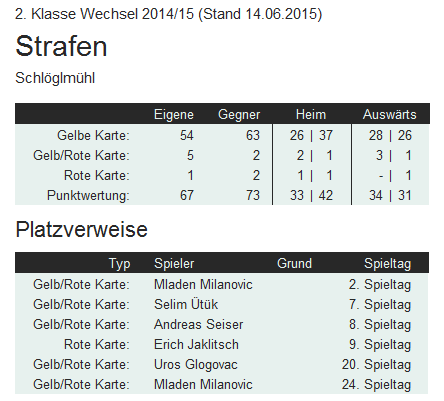Click the Heim column header
444x401 pixels.
[x=311, y=114]
